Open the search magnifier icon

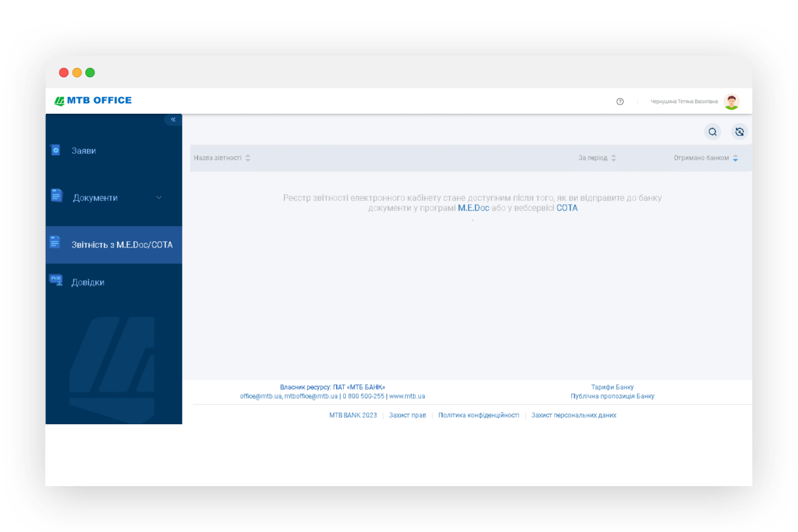point(712,132)
